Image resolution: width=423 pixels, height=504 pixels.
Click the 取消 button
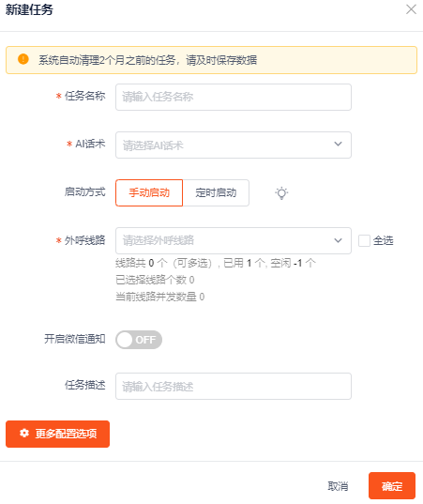(338, 486)
